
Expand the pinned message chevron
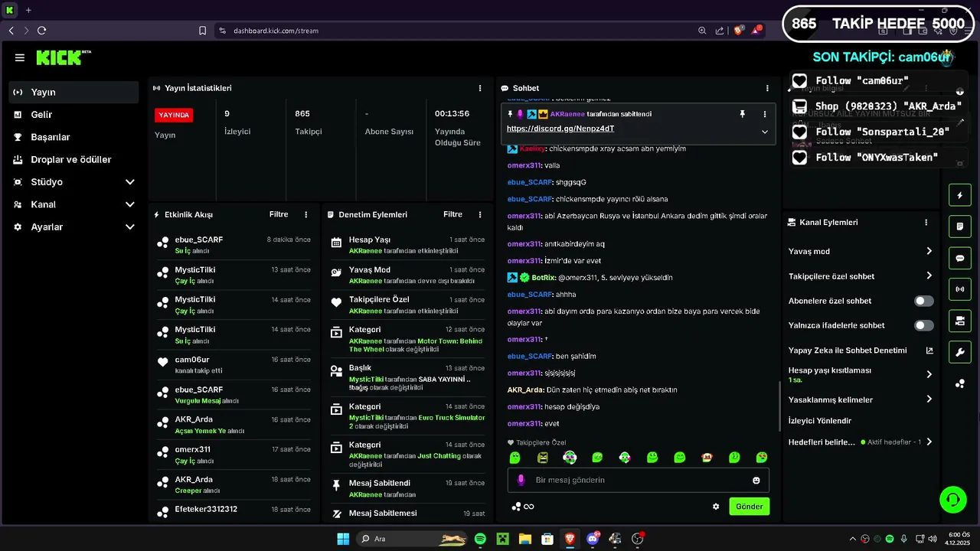[x=764, y=132]
